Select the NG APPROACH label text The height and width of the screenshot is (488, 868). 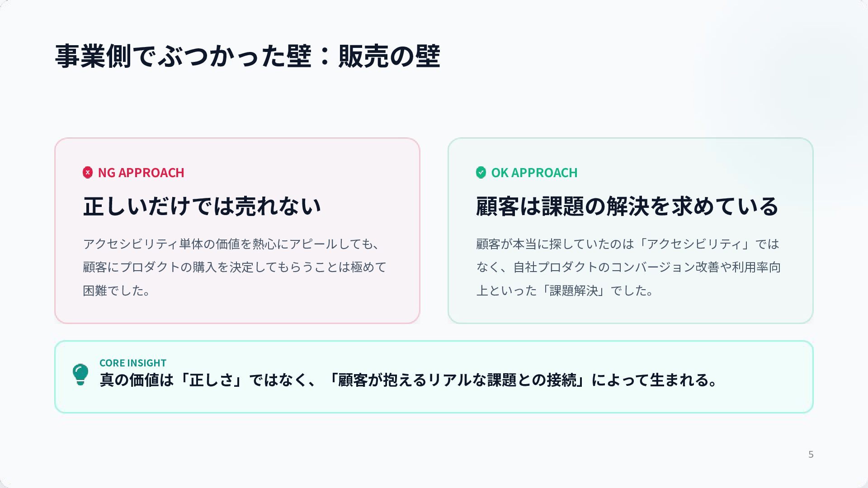point(141,173)
